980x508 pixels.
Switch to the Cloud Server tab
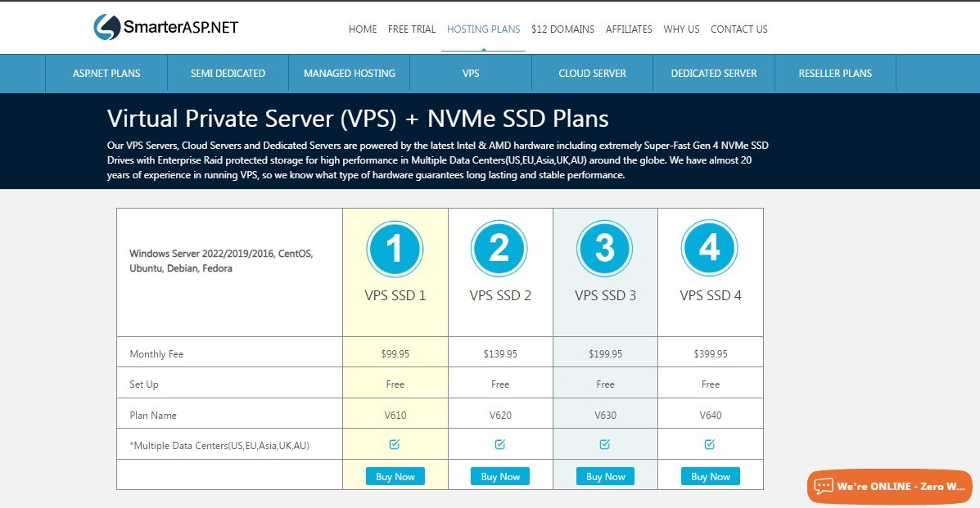click(592, 74)
